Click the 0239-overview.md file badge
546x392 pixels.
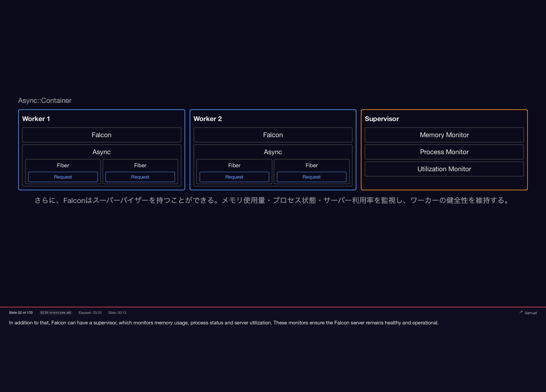[55, 312]
